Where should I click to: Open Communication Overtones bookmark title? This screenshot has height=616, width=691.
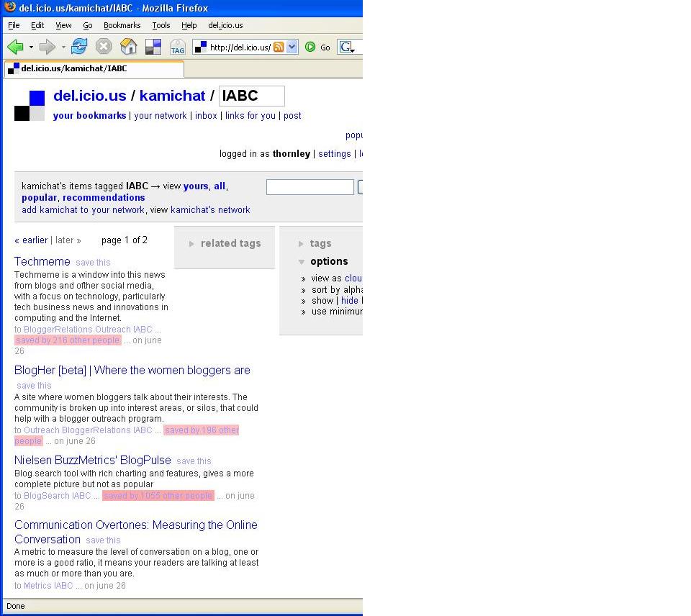pos(136,532)
